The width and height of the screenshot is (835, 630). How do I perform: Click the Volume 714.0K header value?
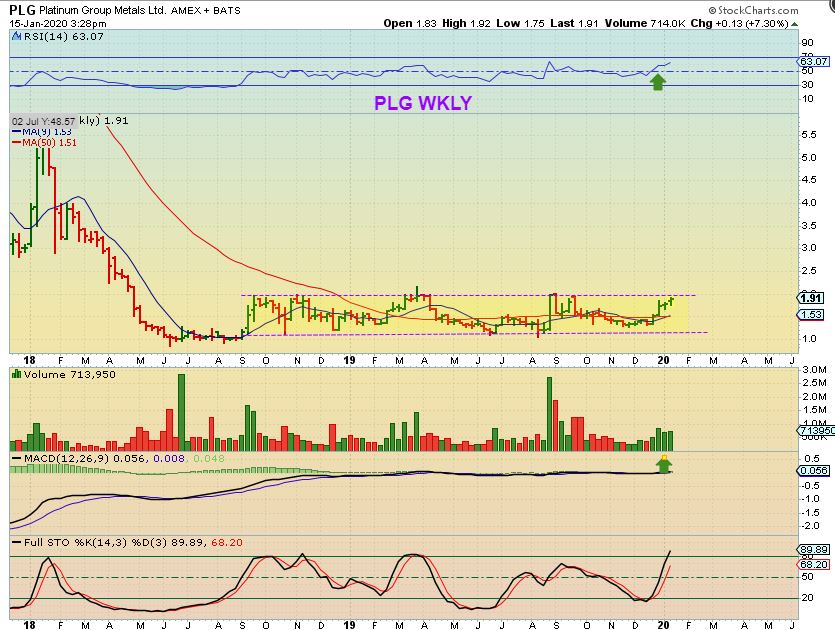pos(645,23)
